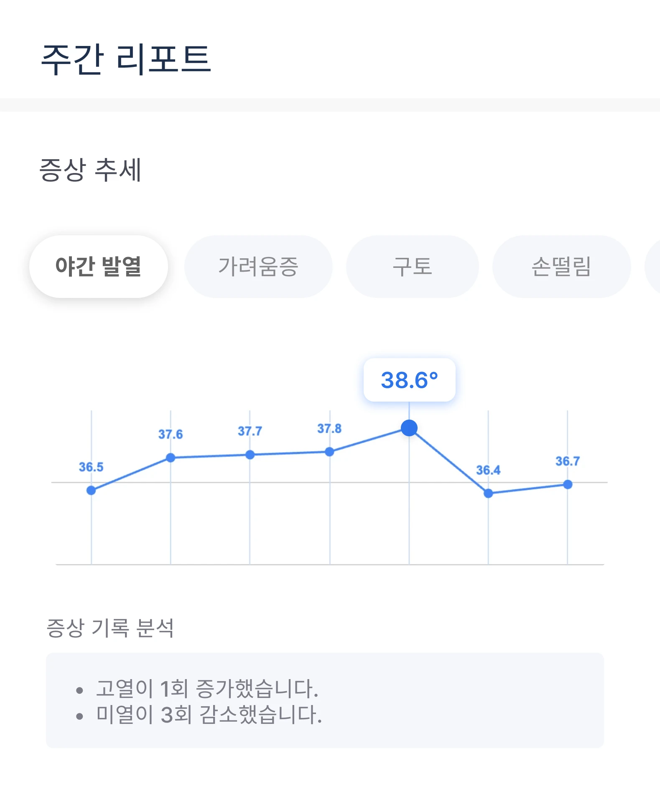
Task: Click the 38.6° tooltip bubble
Action: (409, 380)
